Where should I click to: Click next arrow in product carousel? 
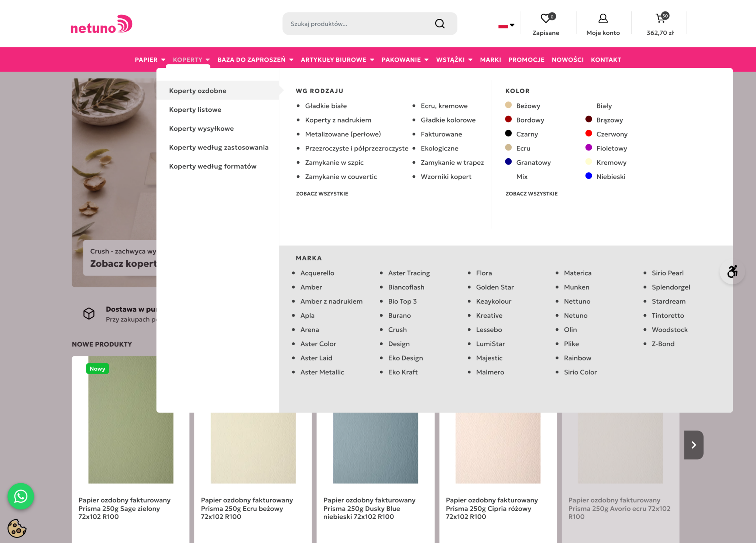point(694,445)
